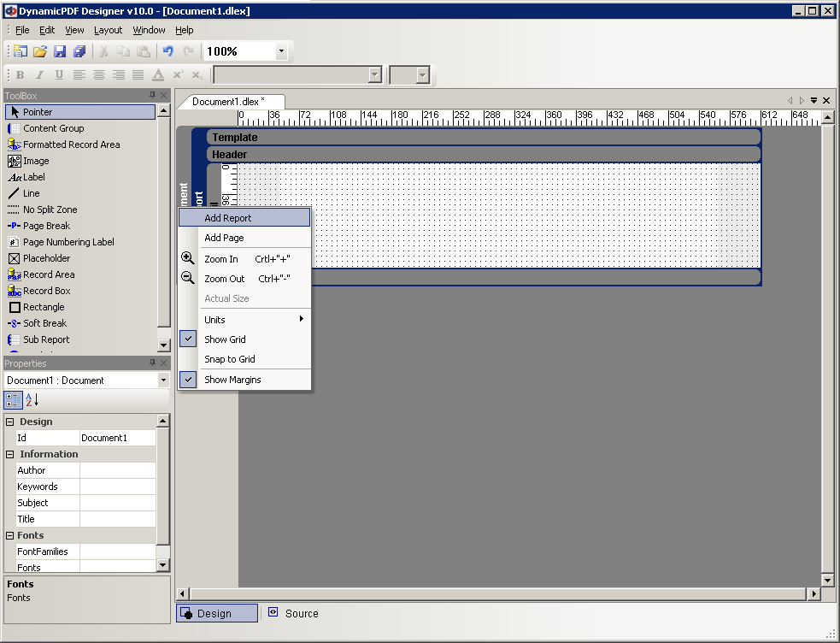Screen dimensions: 840x643
Task: Select the Page Numbering Label tool
Action: pos(80,242)
